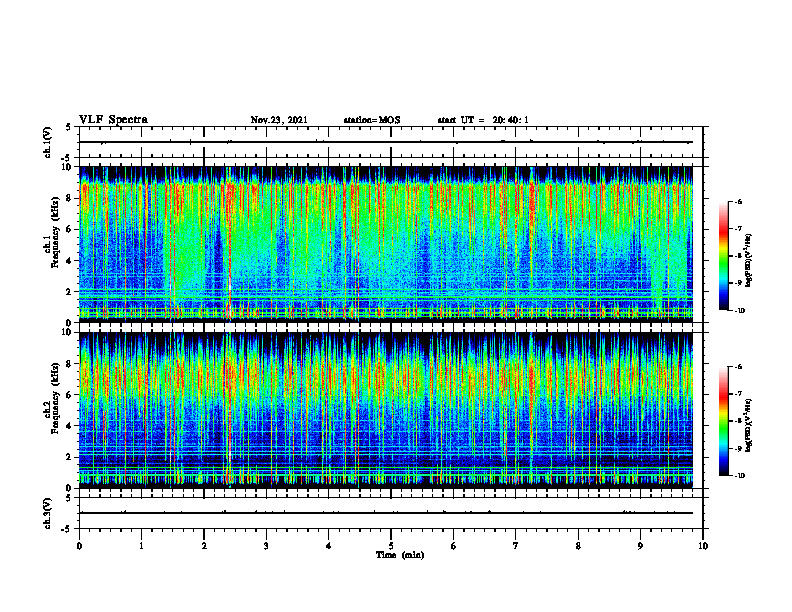Image resolution: width=792 pixels, height=612 pixels.
Task: Click time axis tick label "5"
Action: 391,546
